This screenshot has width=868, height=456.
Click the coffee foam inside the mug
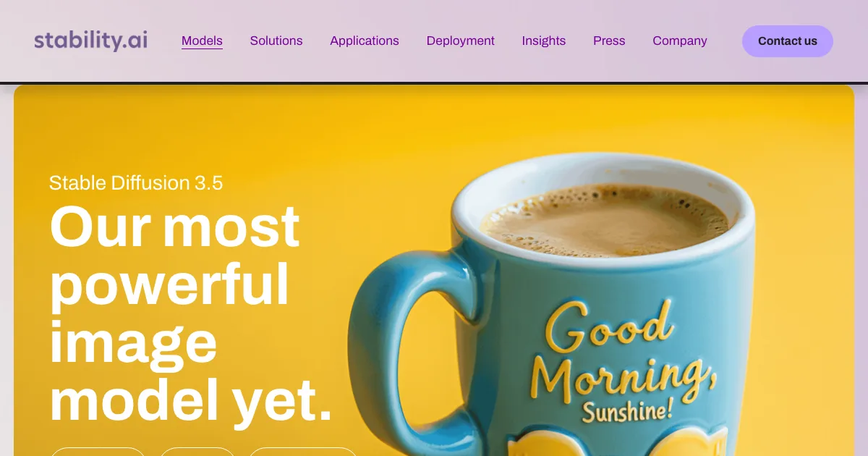coord(605,220)
